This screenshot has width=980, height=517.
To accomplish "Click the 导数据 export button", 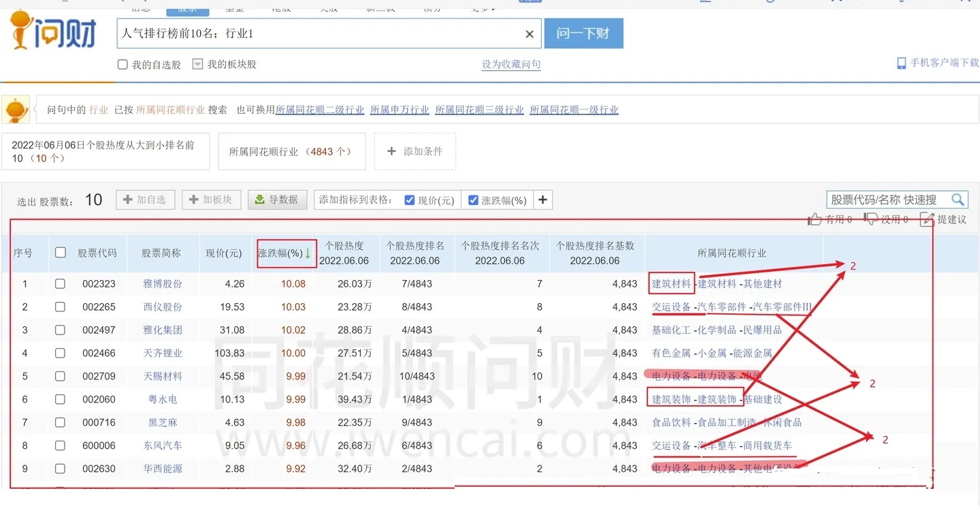I will tap(277, 200).
